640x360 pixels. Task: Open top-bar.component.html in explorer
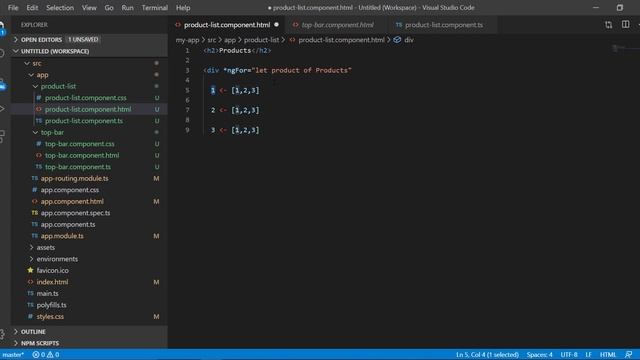82,155
